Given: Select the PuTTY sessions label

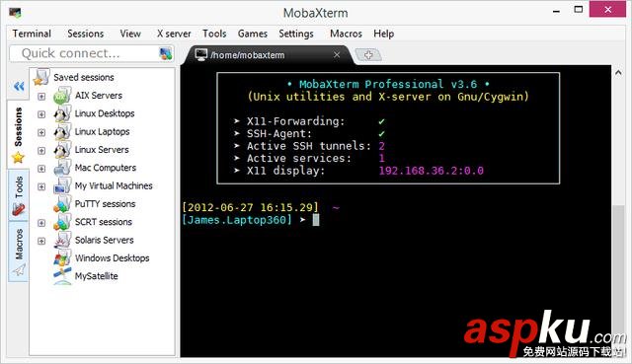Looking at the screenshot, I should [105, 204].
